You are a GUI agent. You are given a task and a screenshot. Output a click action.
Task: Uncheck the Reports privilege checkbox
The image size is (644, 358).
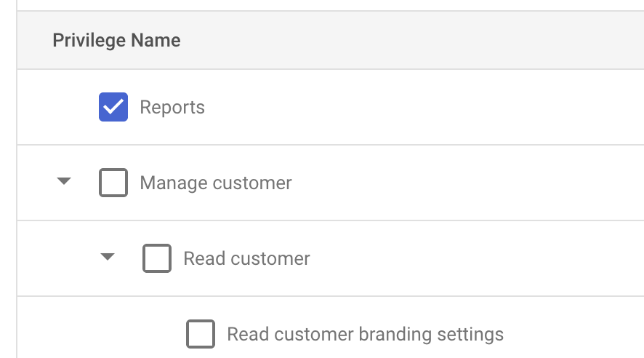[113, 107]
